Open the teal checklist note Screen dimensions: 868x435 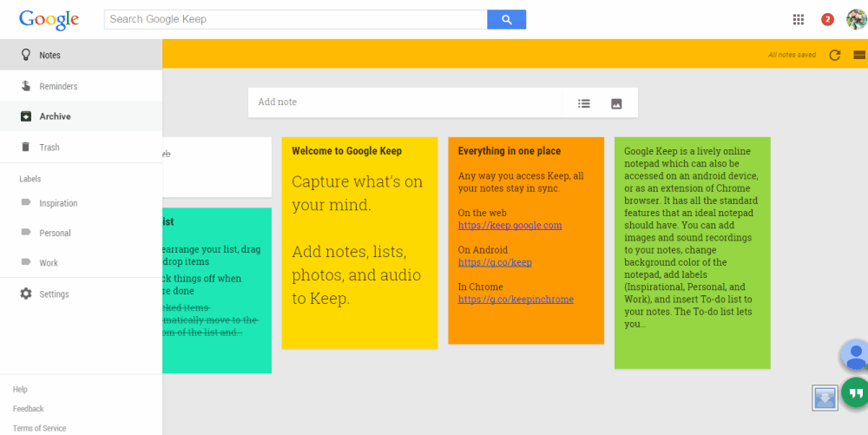tap(217, 291)
